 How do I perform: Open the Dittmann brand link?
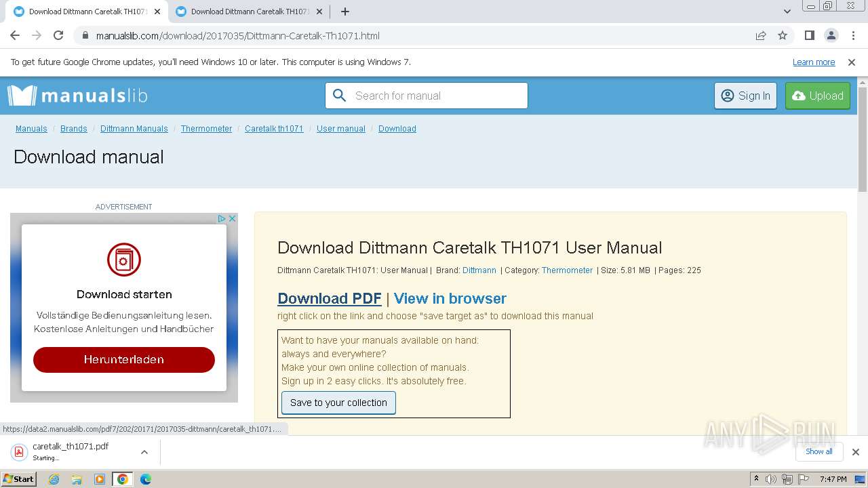click(x=479, y=270)
